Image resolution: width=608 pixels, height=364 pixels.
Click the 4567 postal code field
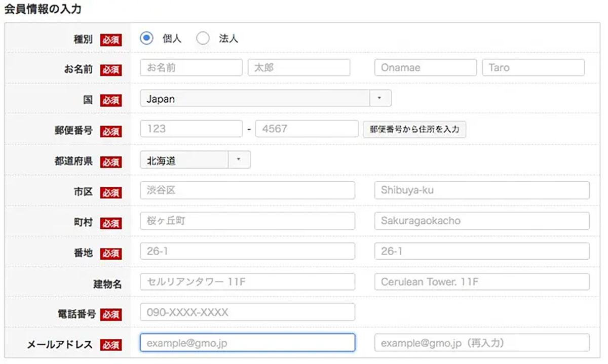pyautogui.click(x=307, y=129)
